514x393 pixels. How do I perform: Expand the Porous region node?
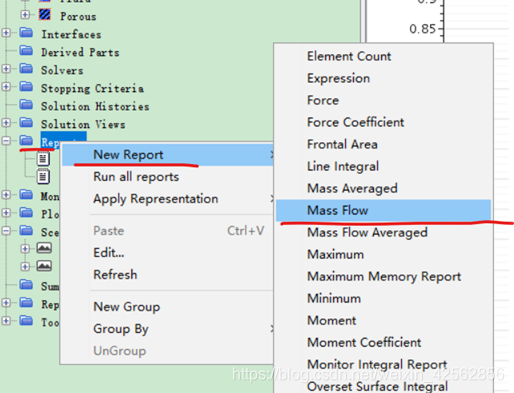pyautogui.click(x=25, y=15)
